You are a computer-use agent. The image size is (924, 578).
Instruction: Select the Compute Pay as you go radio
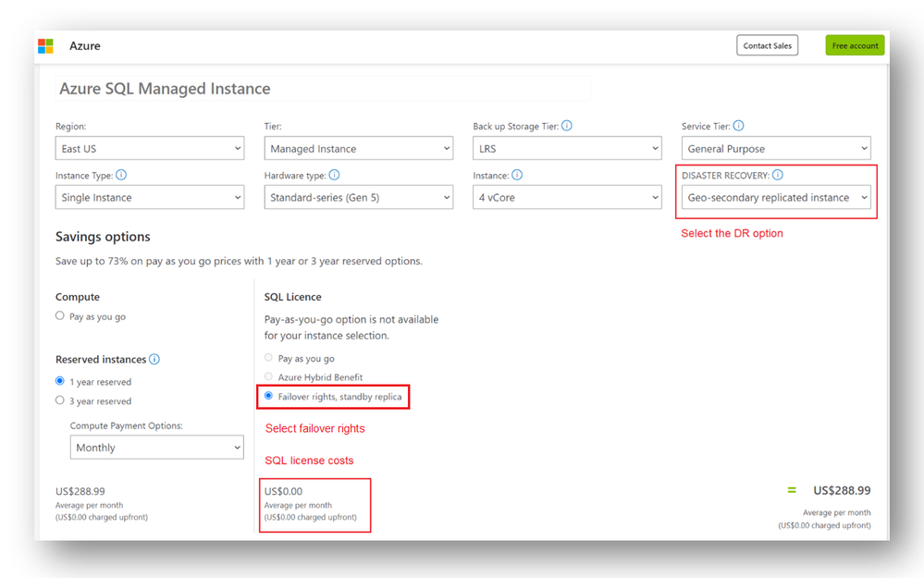tap(60, 316)
